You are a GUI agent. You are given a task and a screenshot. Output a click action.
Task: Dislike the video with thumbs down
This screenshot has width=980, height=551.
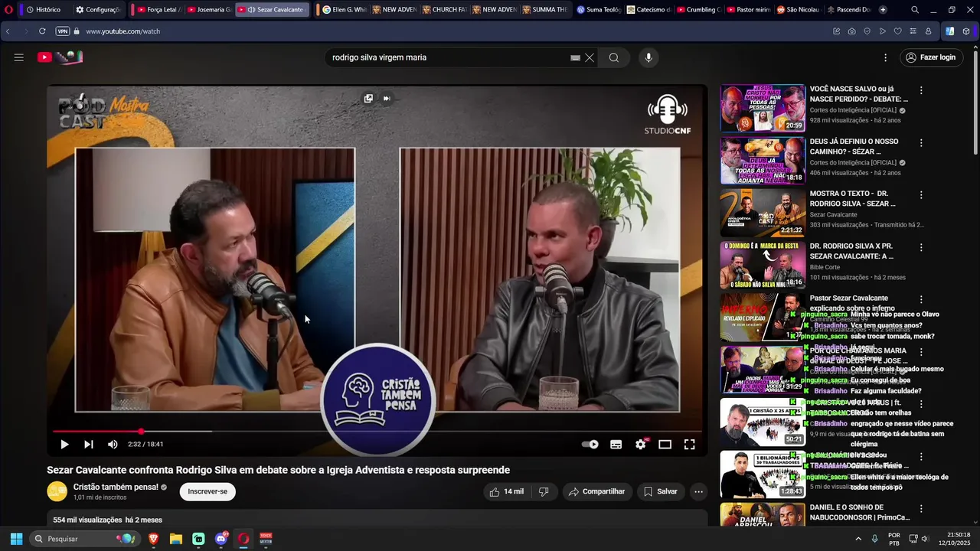coord(544,491)
